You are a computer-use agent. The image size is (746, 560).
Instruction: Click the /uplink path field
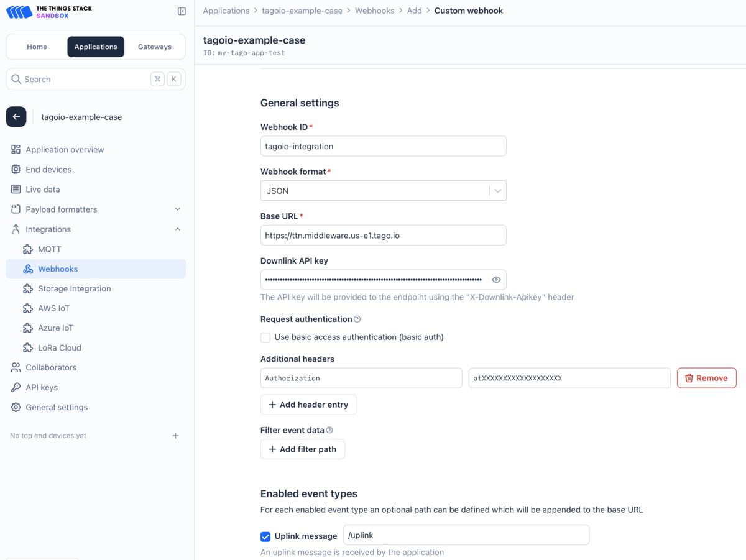click(466, 535)
